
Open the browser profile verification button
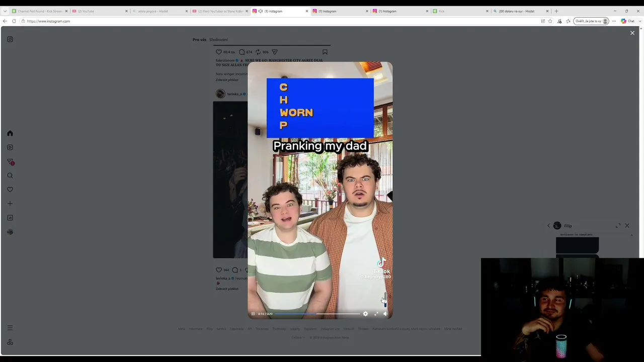pyautogui.click(x=592, y=21)
